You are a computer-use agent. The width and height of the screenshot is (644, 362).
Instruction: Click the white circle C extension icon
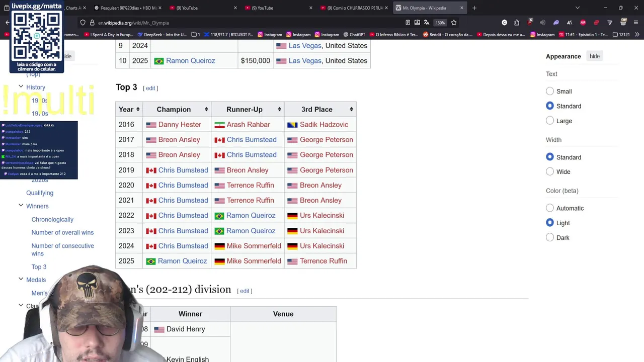point(504,23)
